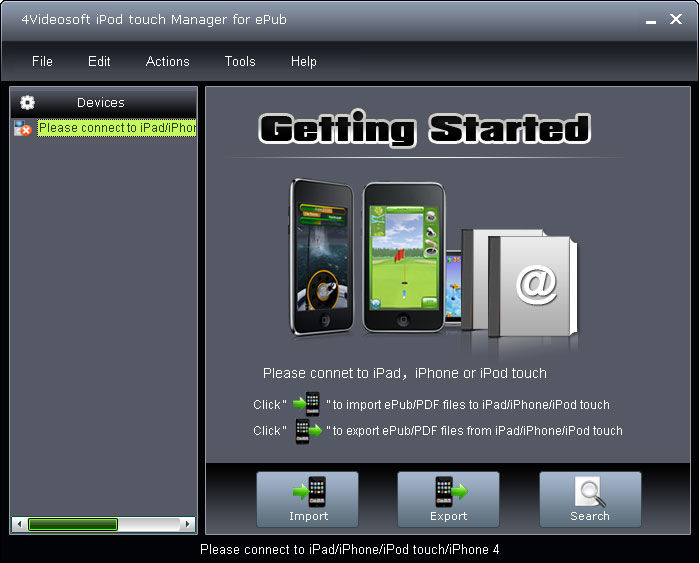Select the 'Please connect to iPad/iPhone' device entry
This screenshot has height=563, width=700.
coord(117,128)
